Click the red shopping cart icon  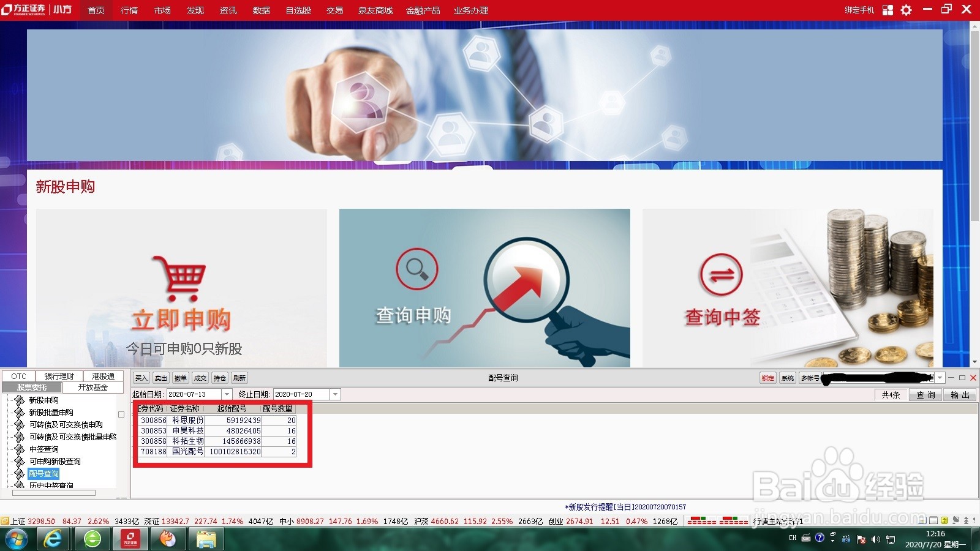179,279
